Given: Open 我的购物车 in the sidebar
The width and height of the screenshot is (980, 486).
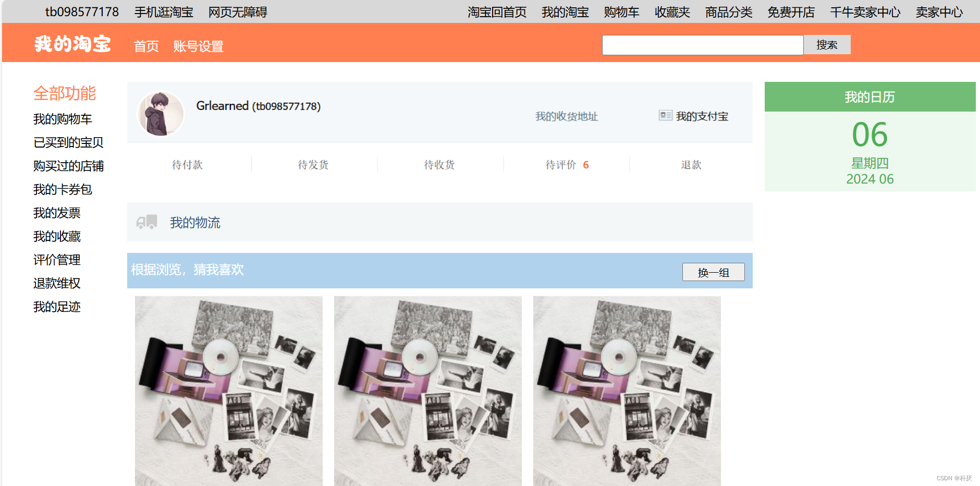Looking at the screenshot, I should (63, 119).
